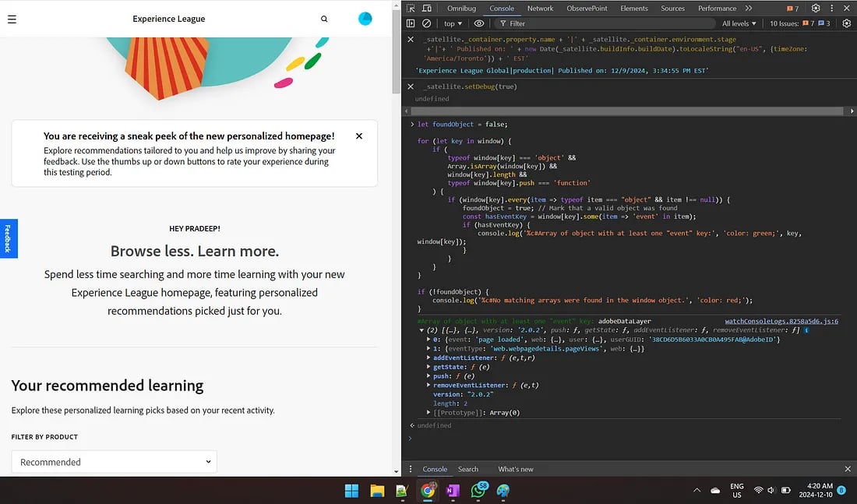
Task: Open the blue Feedback side tab
Action: click(9, 238)
